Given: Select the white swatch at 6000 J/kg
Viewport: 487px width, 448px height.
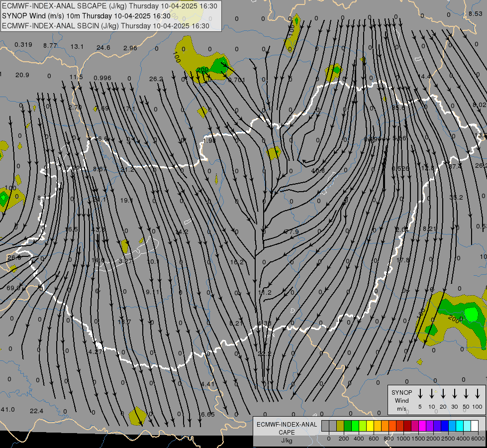Looking at the screenshot, I should pos(475,426).
